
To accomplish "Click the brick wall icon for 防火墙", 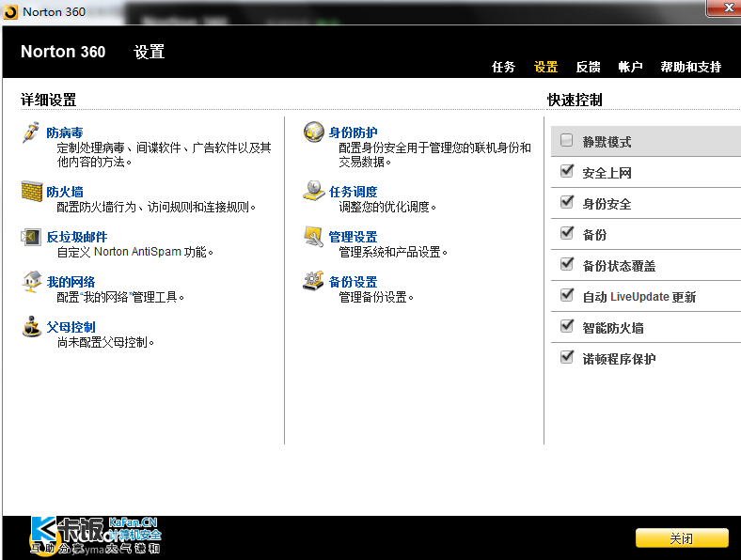I will [x=32, y=191].
